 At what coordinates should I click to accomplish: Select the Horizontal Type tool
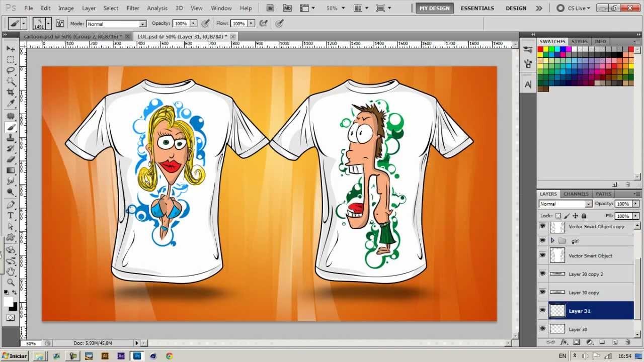pyautogui.click(x=11, y=216)
